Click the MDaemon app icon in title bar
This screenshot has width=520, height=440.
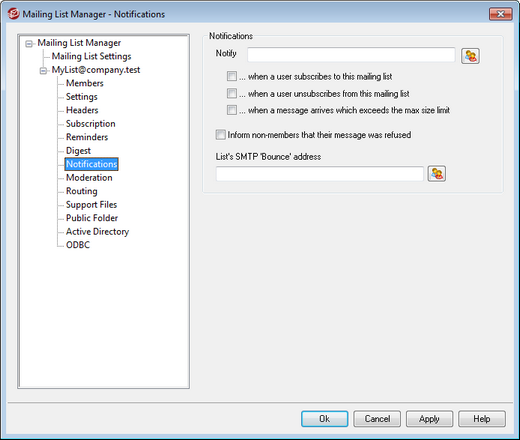(x=14, y=14)
